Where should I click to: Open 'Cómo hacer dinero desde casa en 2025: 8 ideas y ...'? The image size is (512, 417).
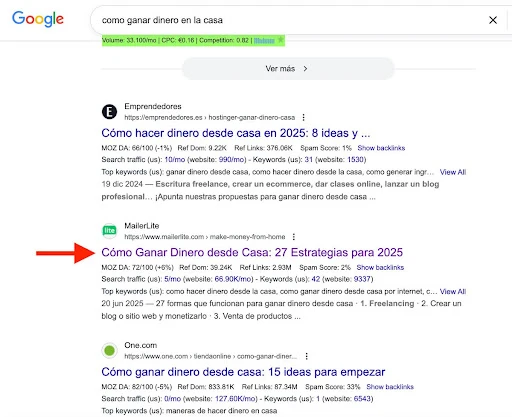pyautogui.click(x=236, y=133)
